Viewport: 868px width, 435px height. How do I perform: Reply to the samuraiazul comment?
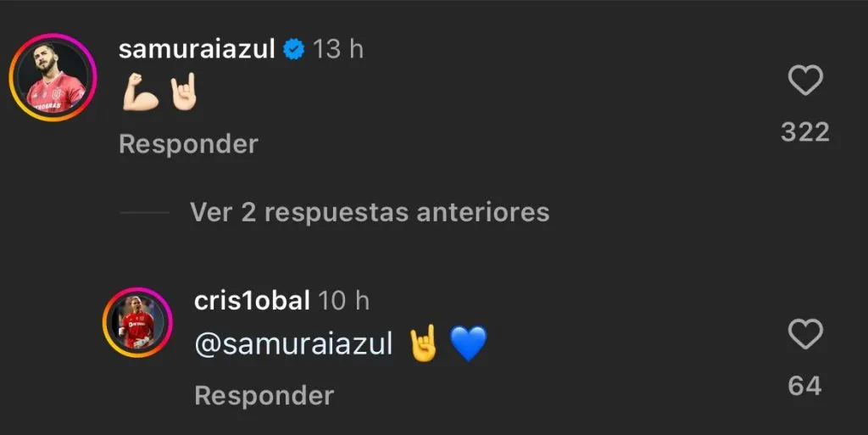[x=189, y=144]
